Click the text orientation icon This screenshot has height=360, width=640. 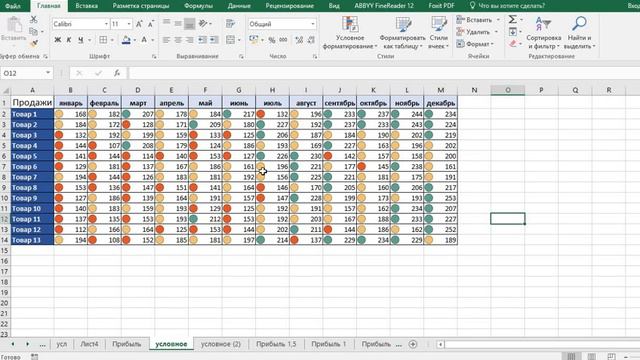(203, 24)
